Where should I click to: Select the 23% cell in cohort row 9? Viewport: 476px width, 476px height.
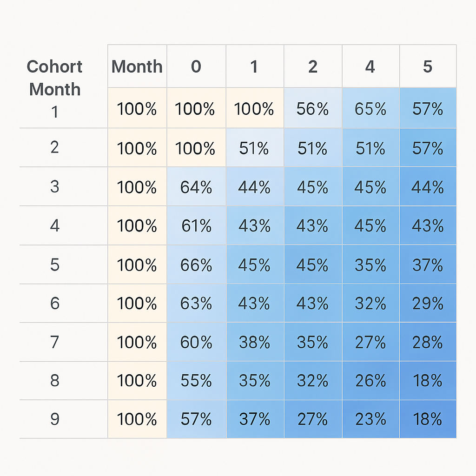click(370, 419)
